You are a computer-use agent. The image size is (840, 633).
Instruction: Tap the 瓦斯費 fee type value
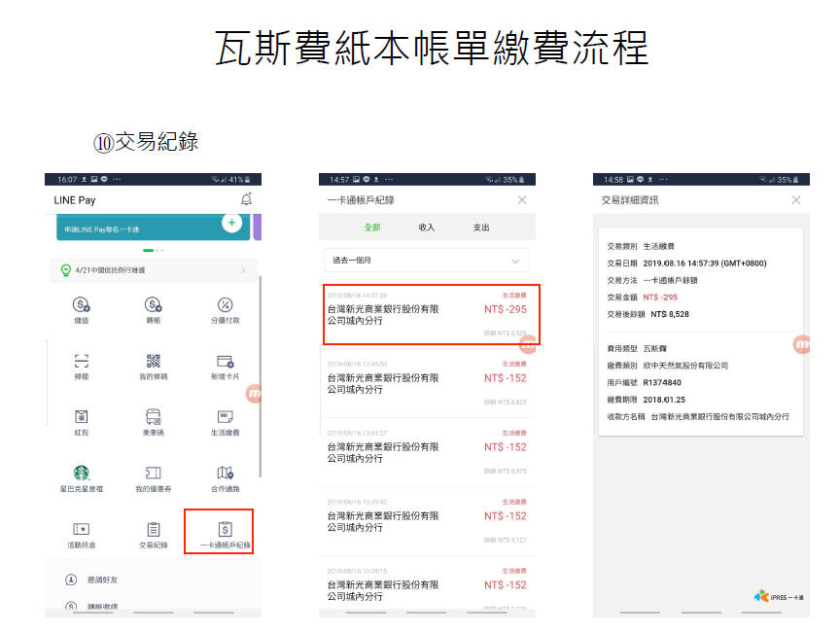point(654,349)
